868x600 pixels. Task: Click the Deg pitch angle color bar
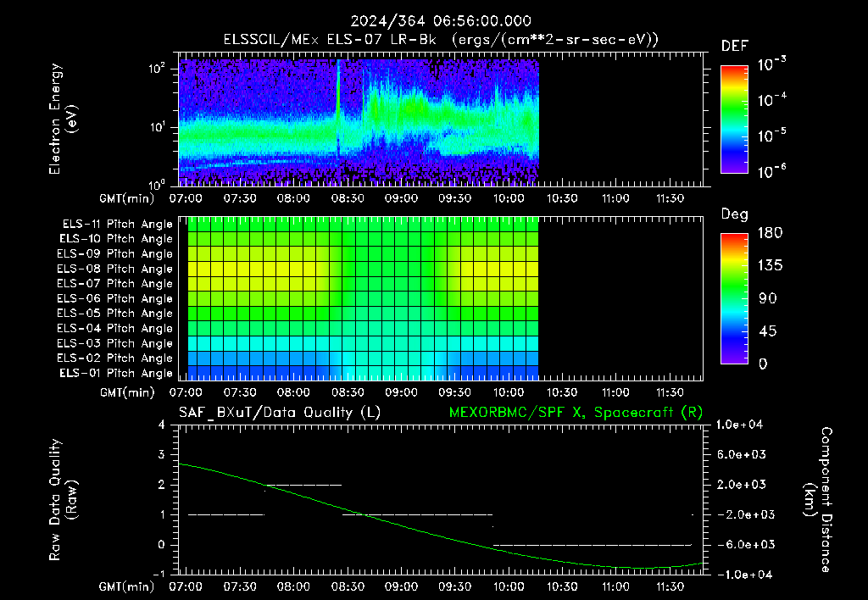click(734, 299)
